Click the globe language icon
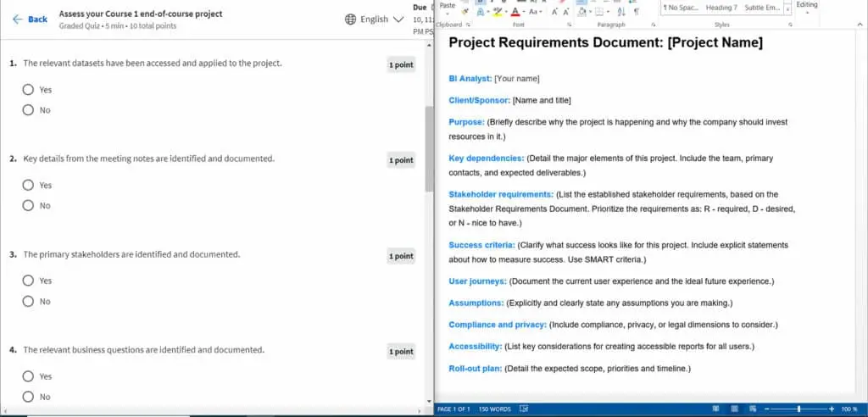The height and width of the screenshot is (417, 868). (x=350, y=19)
